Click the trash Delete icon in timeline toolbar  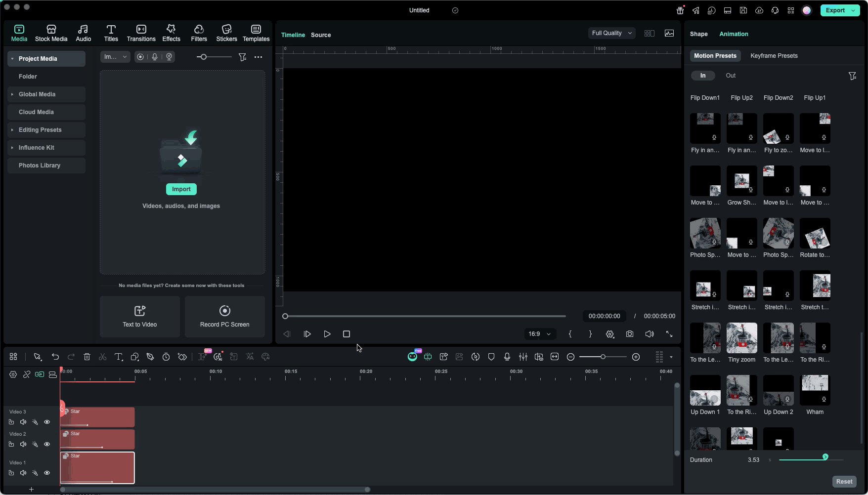tap(87, 357)
